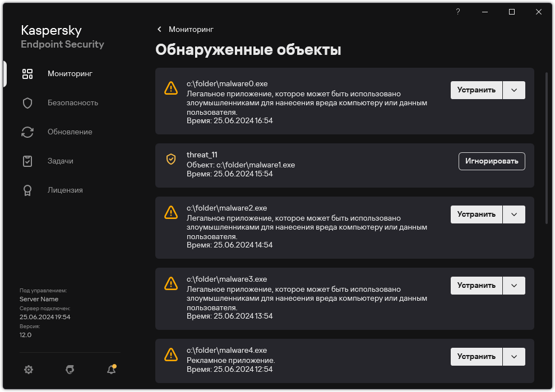Click Устранить for the malware0.exe threat
The image size is (555, 392).
[x=477, y=90]
